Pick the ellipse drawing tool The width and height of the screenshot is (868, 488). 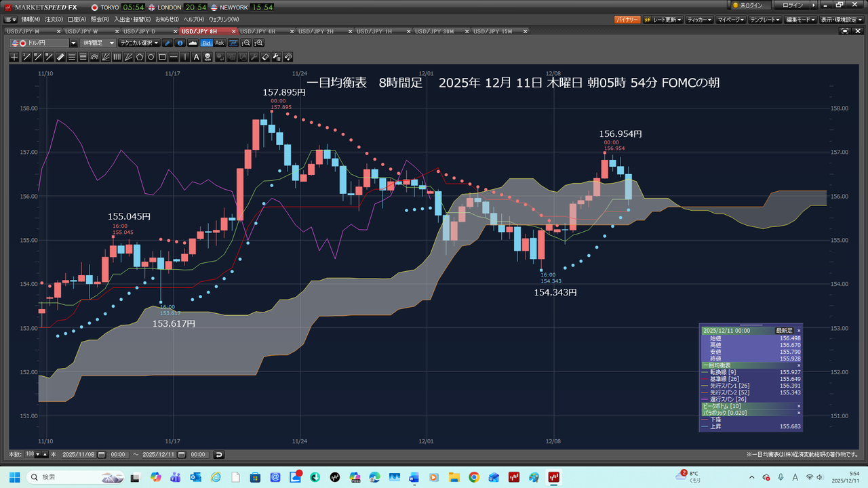point(151,57)
